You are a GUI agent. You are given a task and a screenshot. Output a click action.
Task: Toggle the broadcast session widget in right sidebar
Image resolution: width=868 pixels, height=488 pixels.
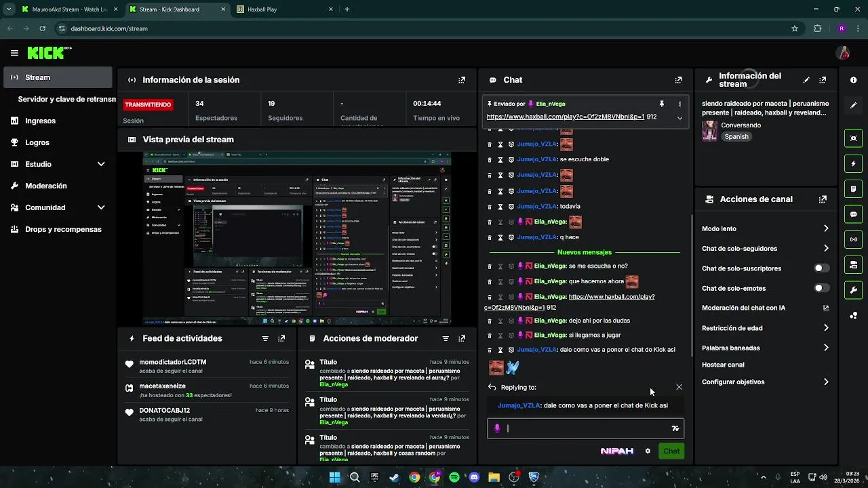853,239
